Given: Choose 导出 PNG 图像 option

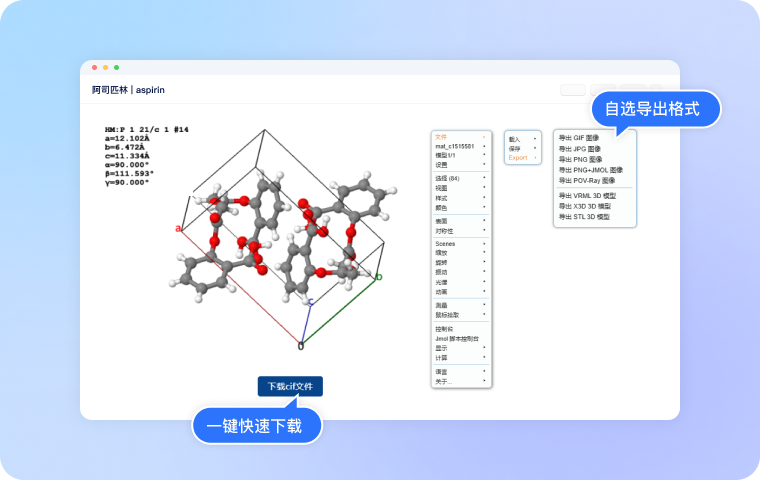Looking at the screenshot, I should pos(580,159).
